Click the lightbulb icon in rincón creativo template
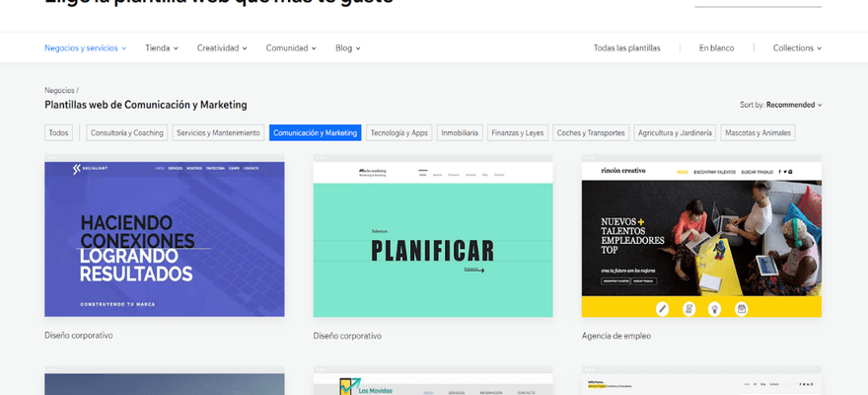Viewport: 868px width, 395px height. pyautogui.click(x=715, y=308)
